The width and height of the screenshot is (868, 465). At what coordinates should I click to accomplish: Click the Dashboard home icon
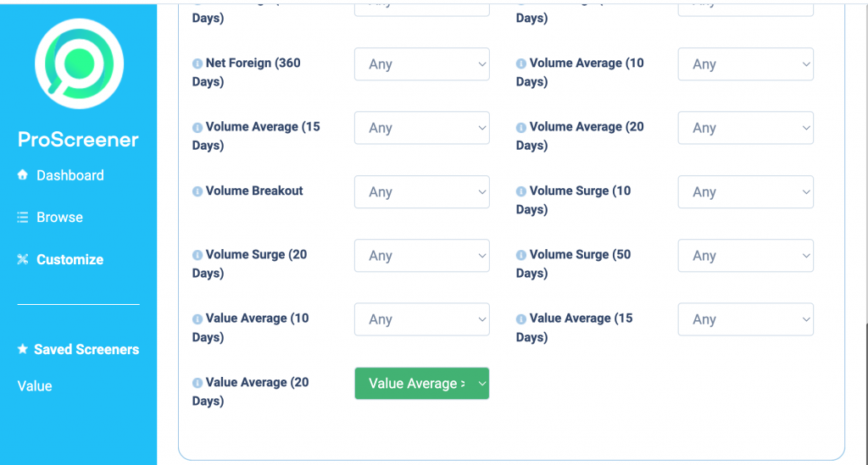(x=22, y=174)
